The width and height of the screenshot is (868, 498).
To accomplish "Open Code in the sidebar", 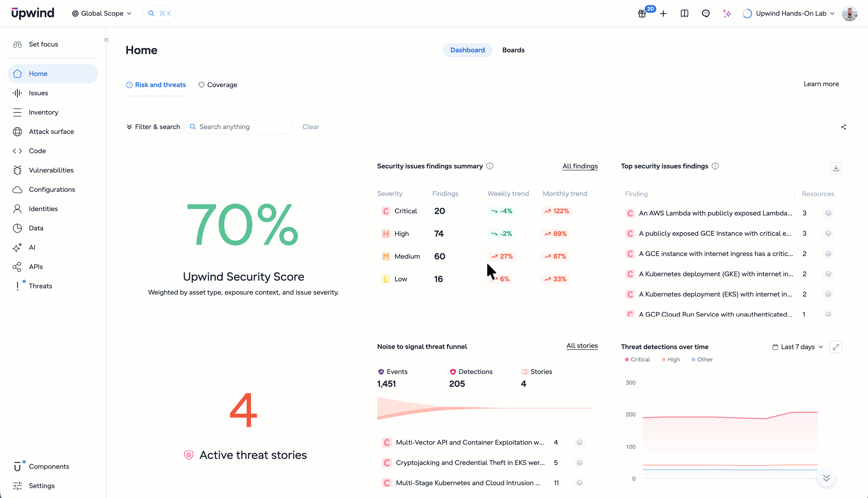I will point(53,151).
